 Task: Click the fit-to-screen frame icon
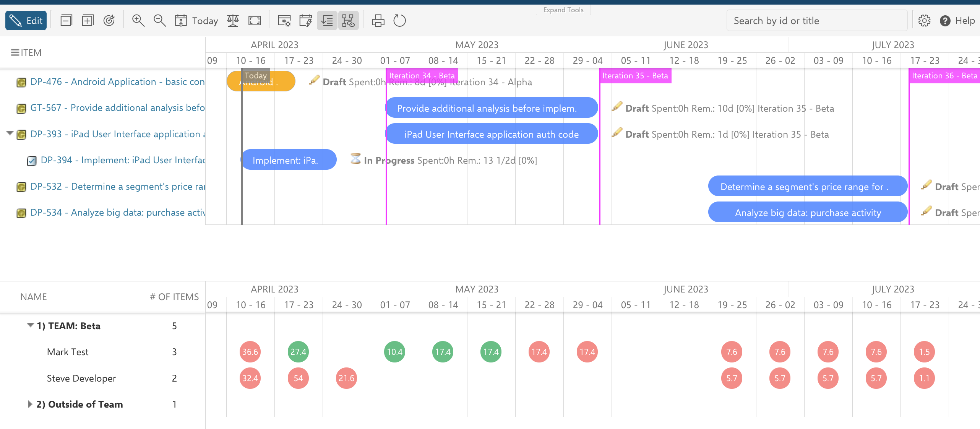255,21
